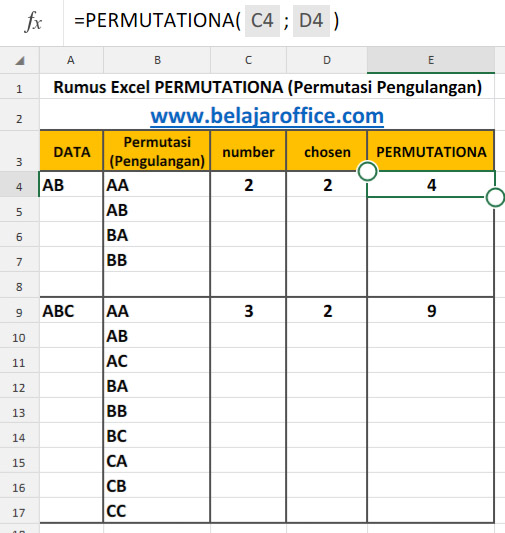The image size is (505, 533).
Task: Click D4 reference in formula bar
Action: pyautogui.click(x=311, y=21)
